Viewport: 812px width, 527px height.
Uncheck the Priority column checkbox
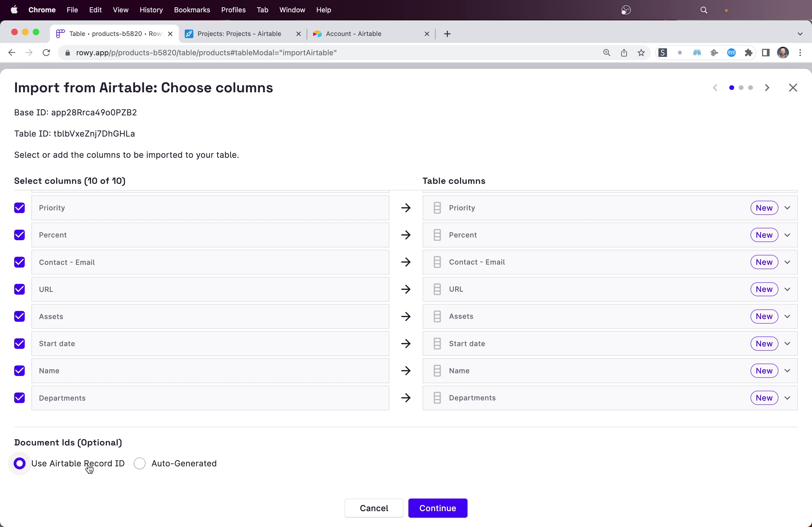19,208
